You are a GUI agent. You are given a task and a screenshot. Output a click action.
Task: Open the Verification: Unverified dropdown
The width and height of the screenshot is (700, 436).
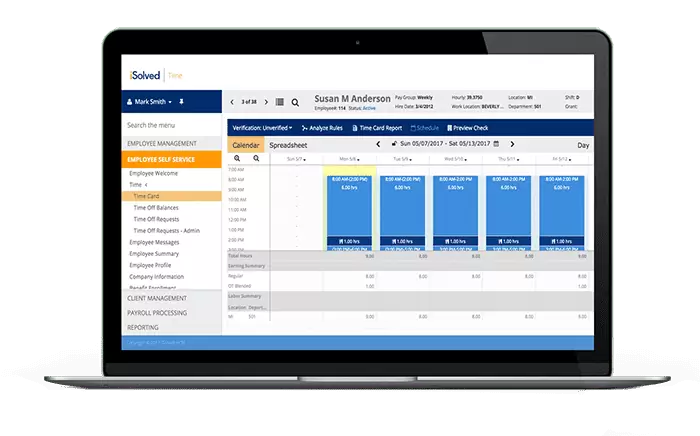pyautogui.click(x=262, y=128)
